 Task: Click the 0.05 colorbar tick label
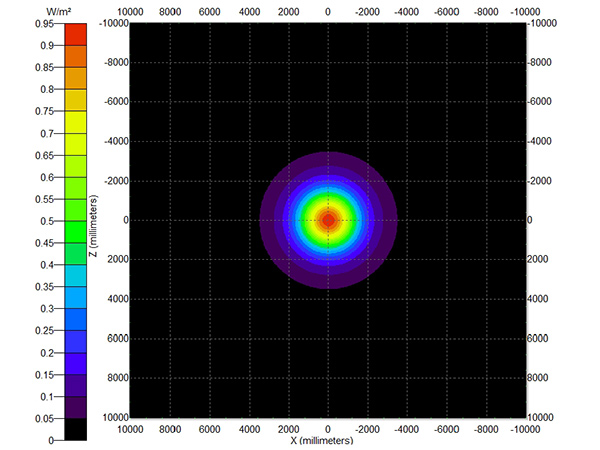(x=44, y=419)
